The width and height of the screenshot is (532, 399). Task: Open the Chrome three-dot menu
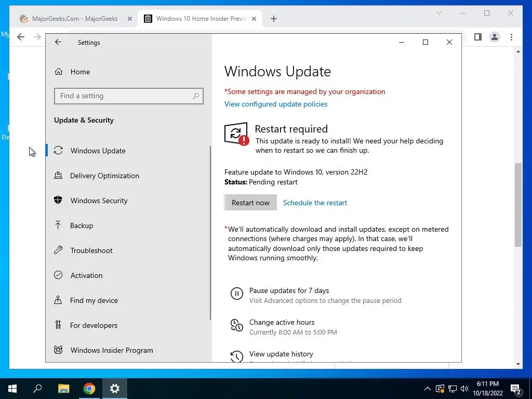[511, 37]
